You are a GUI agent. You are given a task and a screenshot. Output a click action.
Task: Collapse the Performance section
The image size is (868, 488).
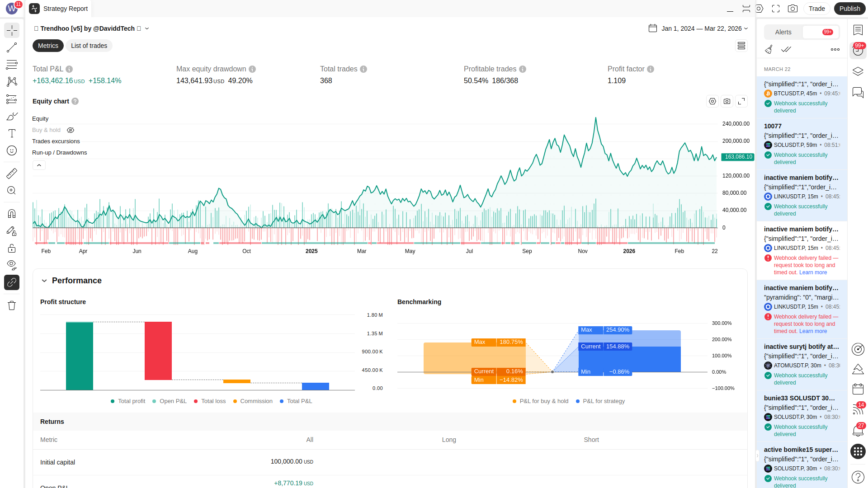44,281
